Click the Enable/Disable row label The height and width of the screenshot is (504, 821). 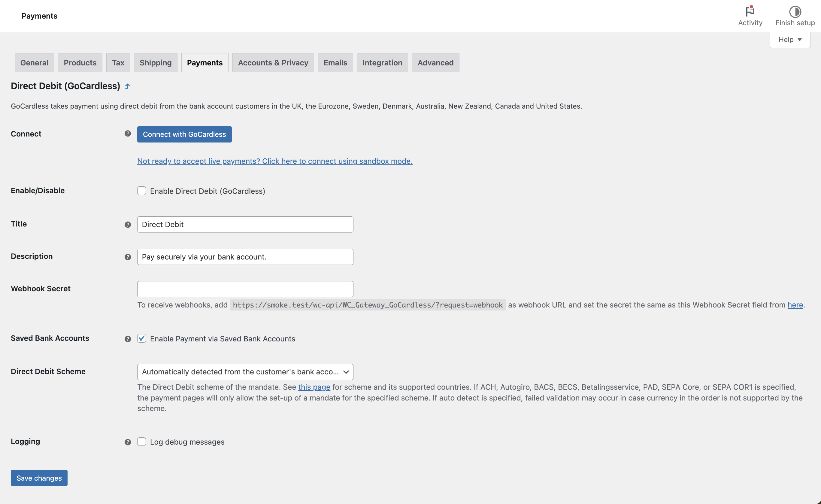click(x=38, y=190)
